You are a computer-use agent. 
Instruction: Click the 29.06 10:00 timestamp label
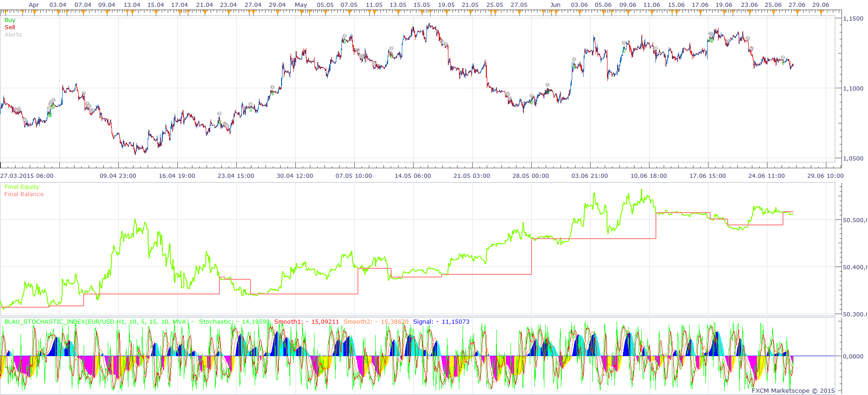click(825, 176)
